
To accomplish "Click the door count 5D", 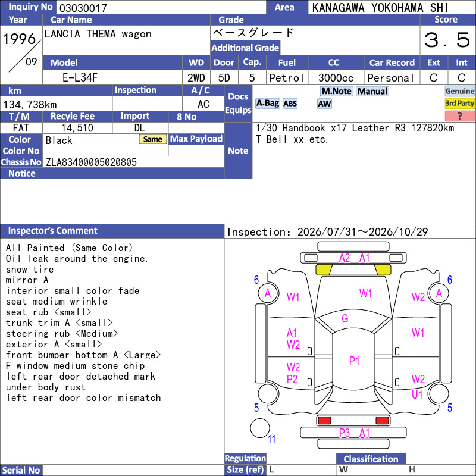I will point(224,78).
